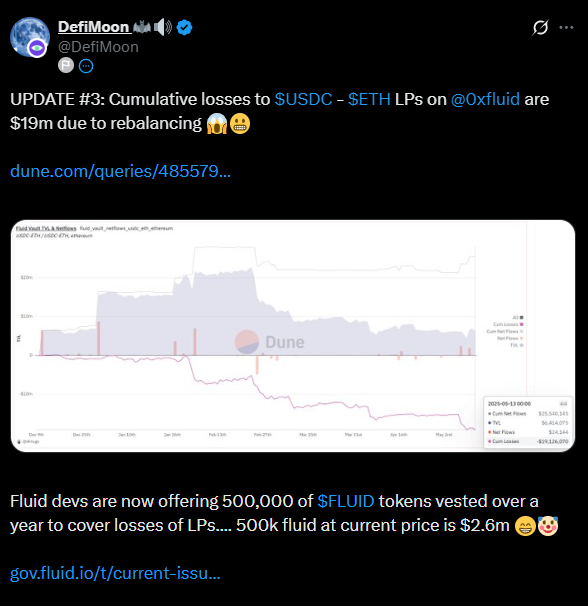Open the DefiMoon display name

93,27
